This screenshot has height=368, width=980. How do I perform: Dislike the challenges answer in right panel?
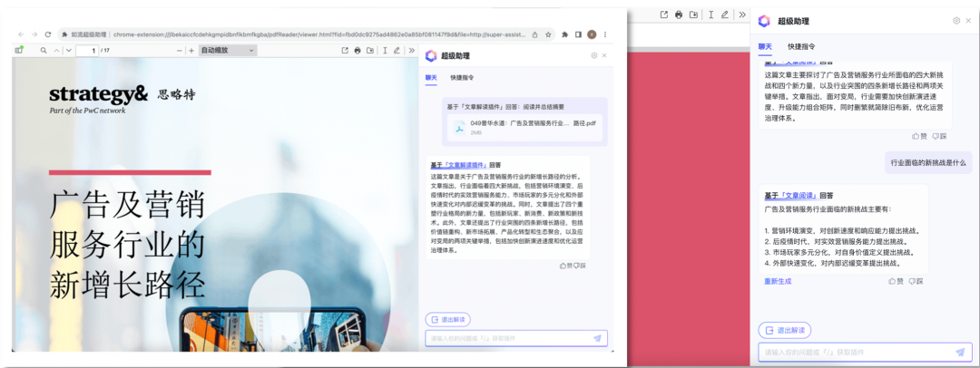(x=916, y=281)
